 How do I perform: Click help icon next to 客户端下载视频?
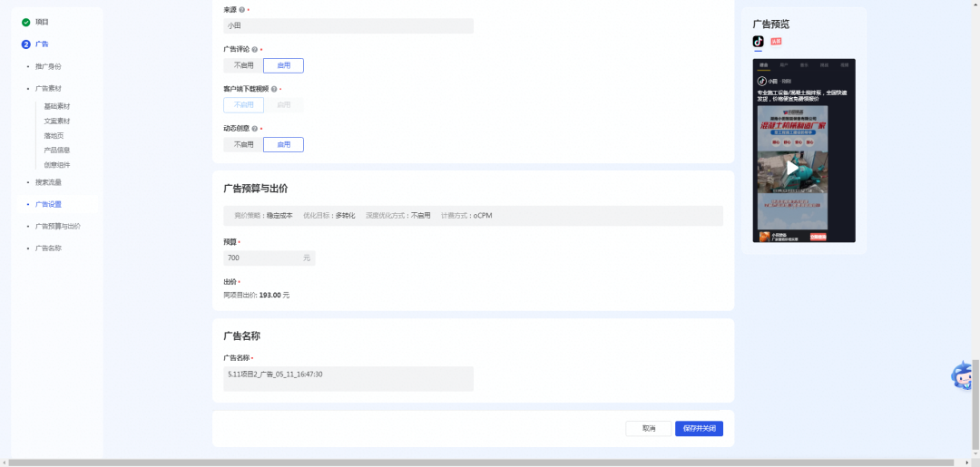[x=274, y=89]
